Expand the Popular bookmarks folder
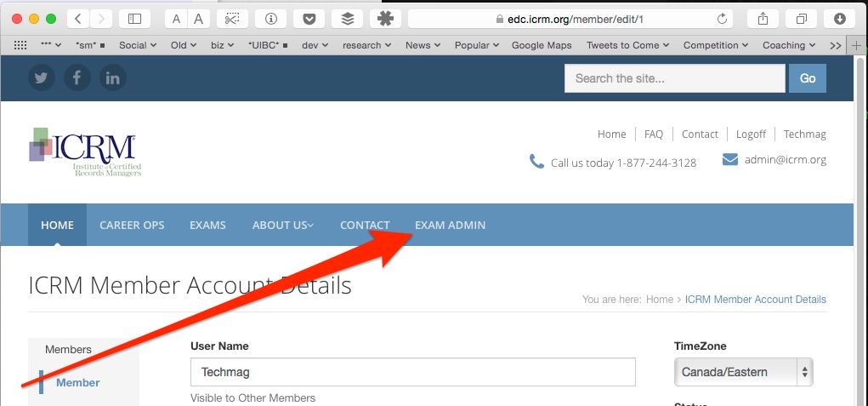Viewport: 868px width, 406px height. [477, 45]
